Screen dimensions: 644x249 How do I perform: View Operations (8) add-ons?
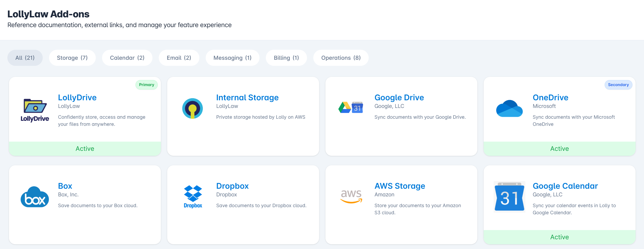coord(341,58)
